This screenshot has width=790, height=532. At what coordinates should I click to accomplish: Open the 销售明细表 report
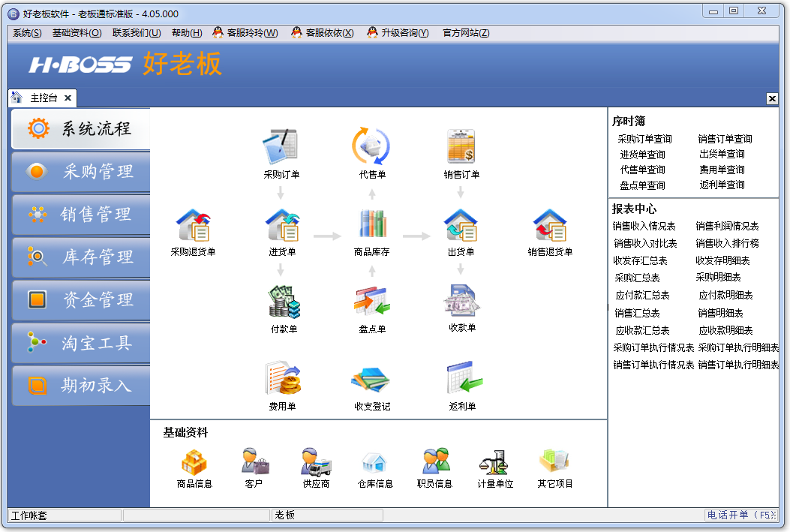(x=720, y=314)
